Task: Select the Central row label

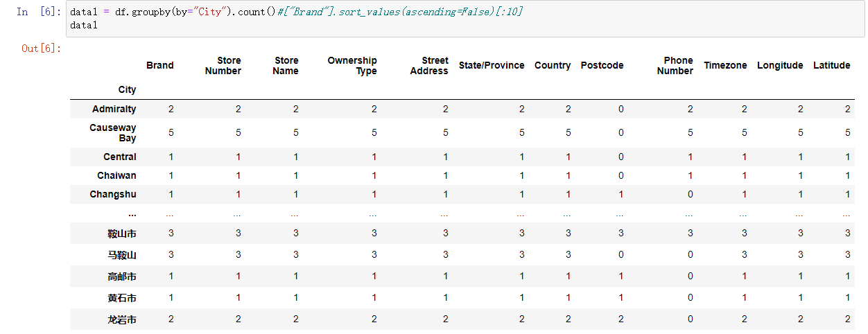Action: [x=120, y=157]
